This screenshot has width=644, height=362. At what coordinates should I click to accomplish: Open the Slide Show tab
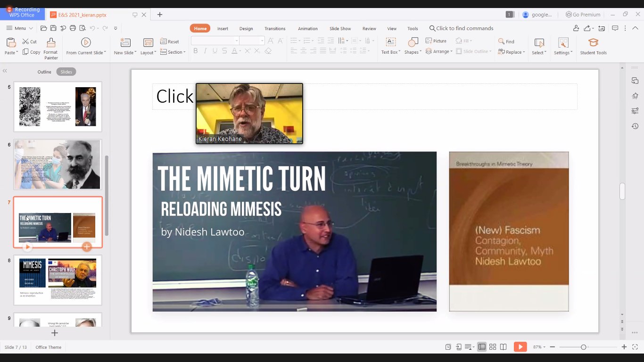pyautogui.click(x=340, y=28)
